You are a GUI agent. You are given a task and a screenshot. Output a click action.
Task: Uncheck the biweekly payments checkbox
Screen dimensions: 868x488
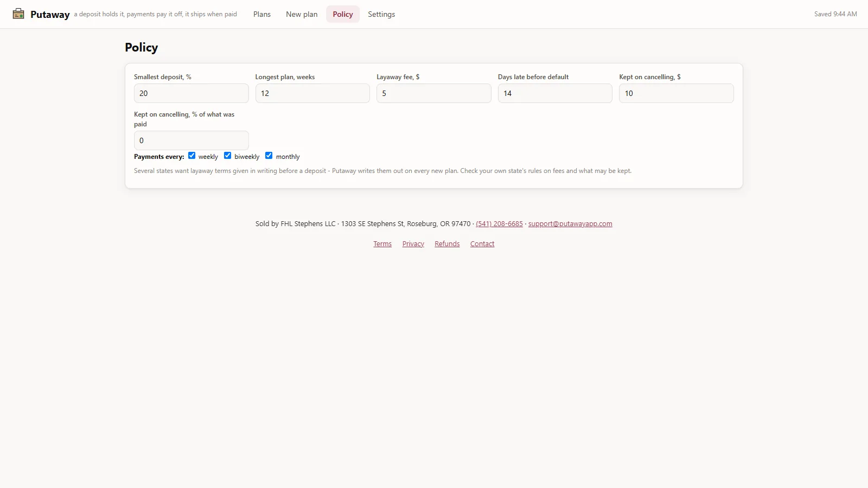(x=228, y=156)
